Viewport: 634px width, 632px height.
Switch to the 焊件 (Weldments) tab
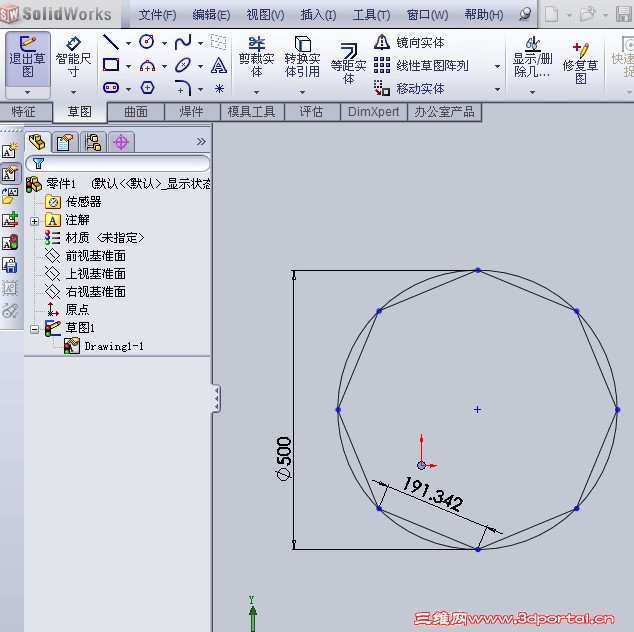192,112
